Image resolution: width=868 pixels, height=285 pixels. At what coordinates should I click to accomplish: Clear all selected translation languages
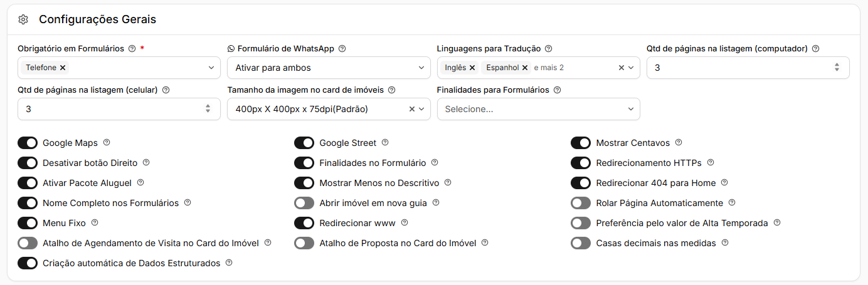pos(621,68)
